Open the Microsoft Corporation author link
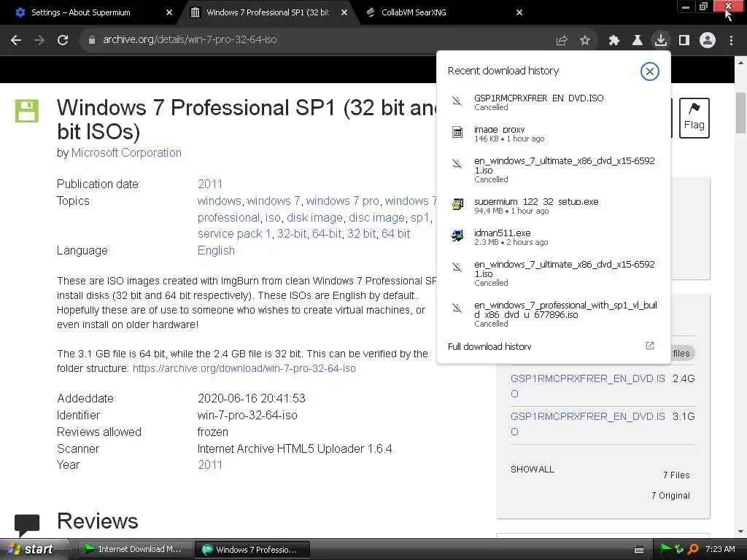 click(x=126, y=153)
